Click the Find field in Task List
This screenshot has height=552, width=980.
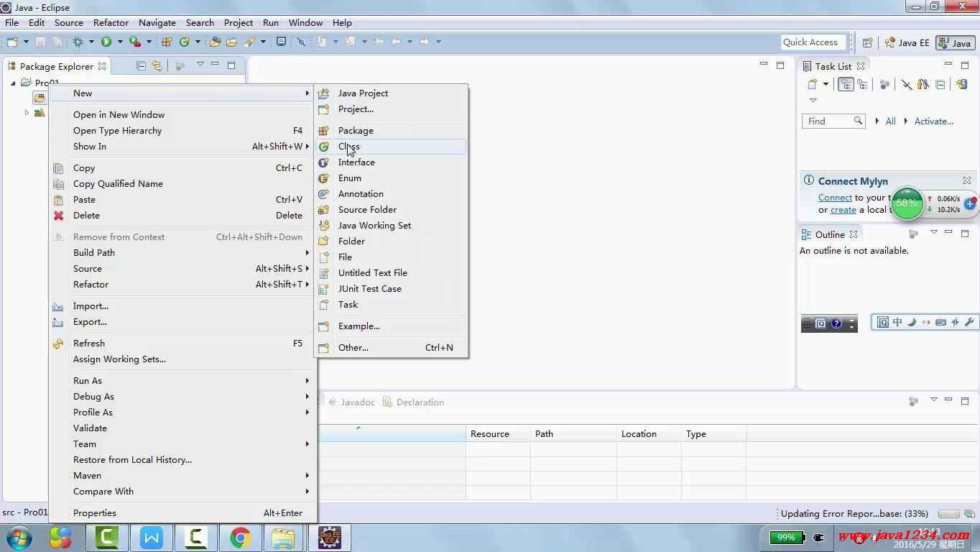coord(833,121)
